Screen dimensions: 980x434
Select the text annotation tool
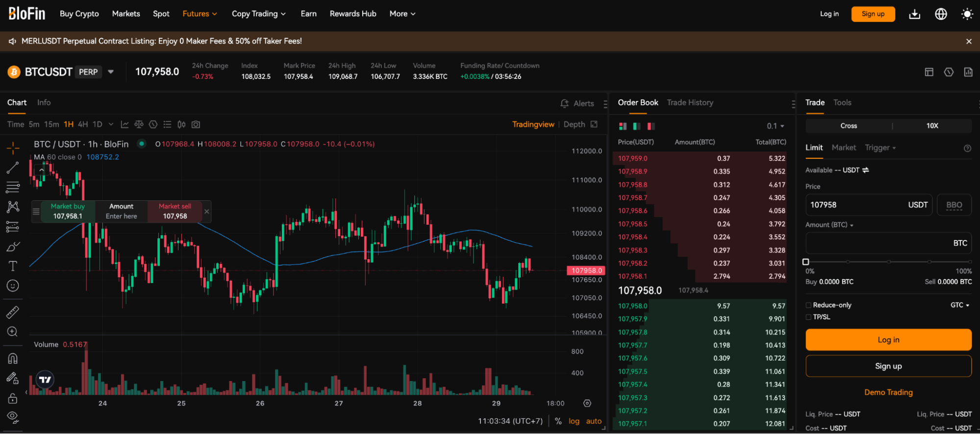[x=13, y=266]
